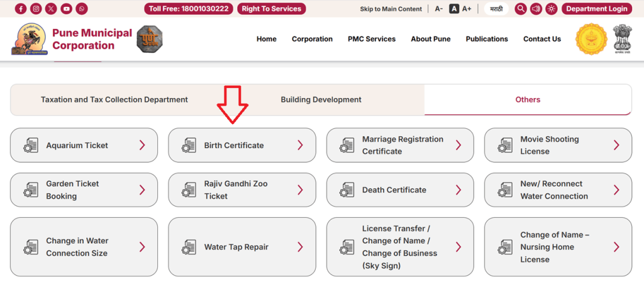Click the document icon beside Change in Water Connection Size

tap(31, 247)
